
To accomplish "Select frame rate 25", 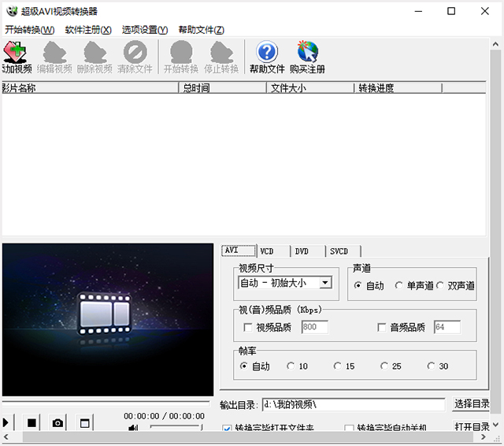I will click(384, 366).
